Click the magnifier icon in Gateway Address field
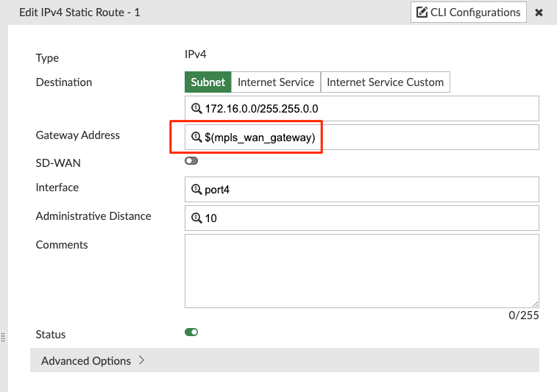The image size is (557, 392). [x=196, y=137]
